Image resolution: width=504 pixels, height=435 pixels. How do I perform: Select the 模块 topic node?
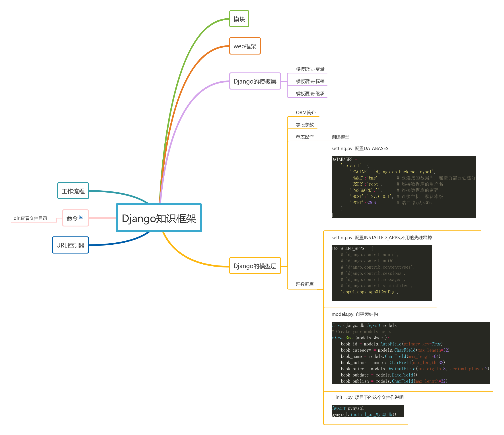(x=239, y=19)
